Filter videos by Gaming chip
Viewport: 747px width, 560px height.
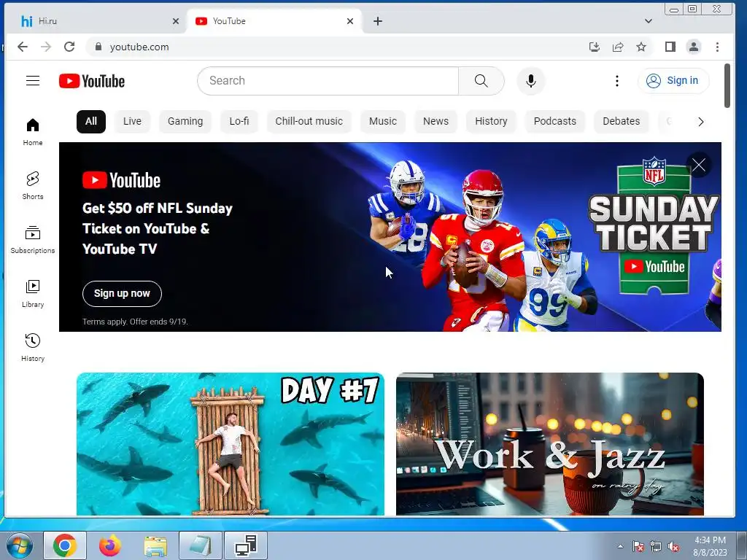pos(185,122)
